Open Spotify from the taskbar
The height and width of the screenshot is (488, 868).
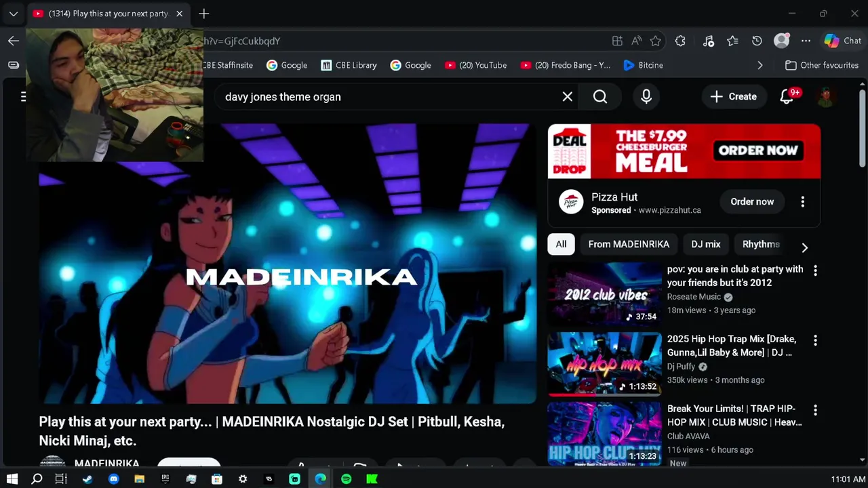click(347, 479)
